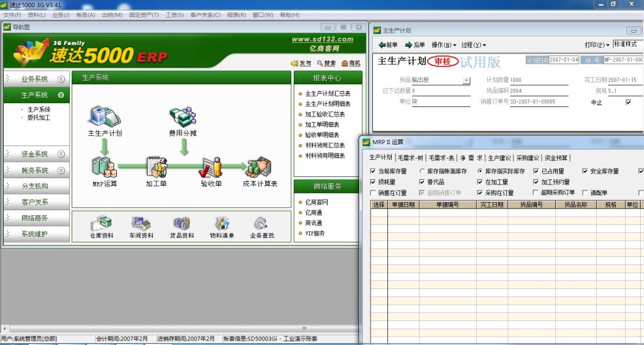644x345 pixels.
Task: Click the 搜索 magnifier icon
Action: click(x=320, y=64)
